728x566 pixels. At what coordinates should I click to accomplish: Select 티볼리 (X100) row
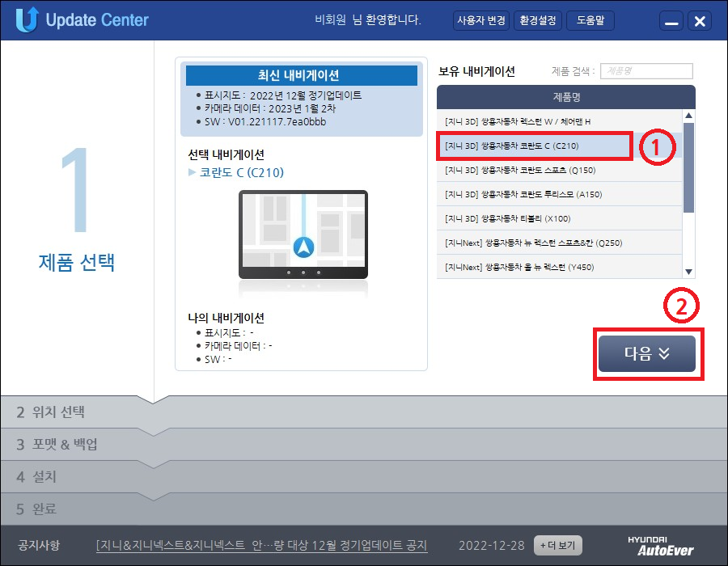560,218
